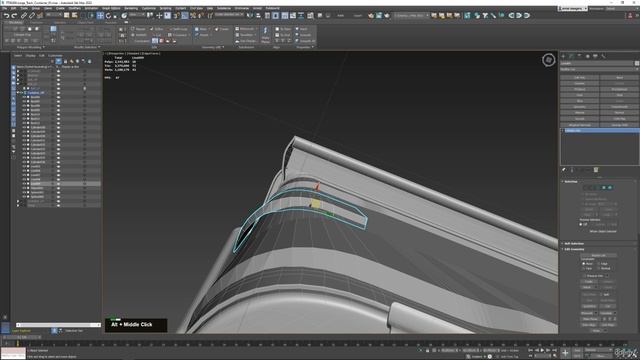This screenshot has height=360, width=640.
Task: Open the Display tab in Scene Explorer
Action: click(31, 56)
